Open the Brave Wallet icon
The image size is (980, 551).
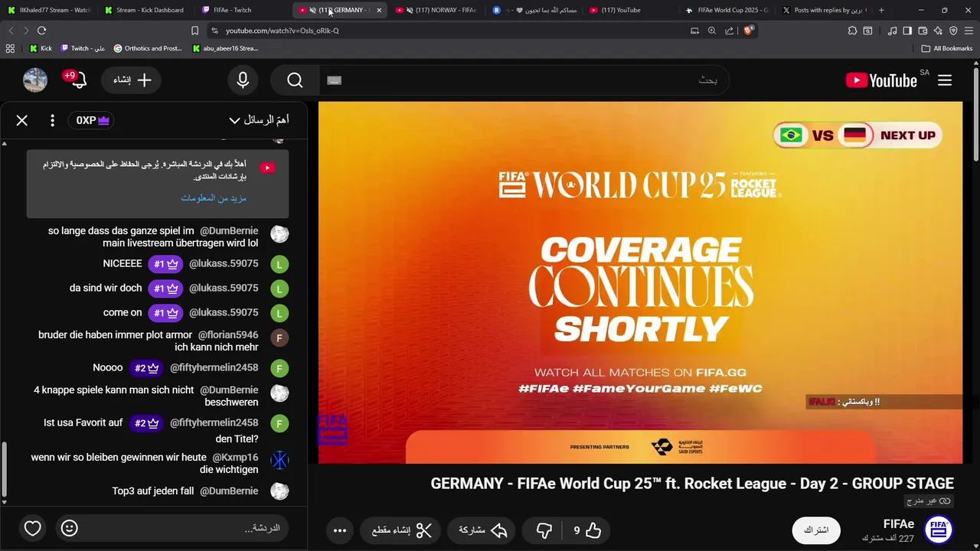[923, 31]
